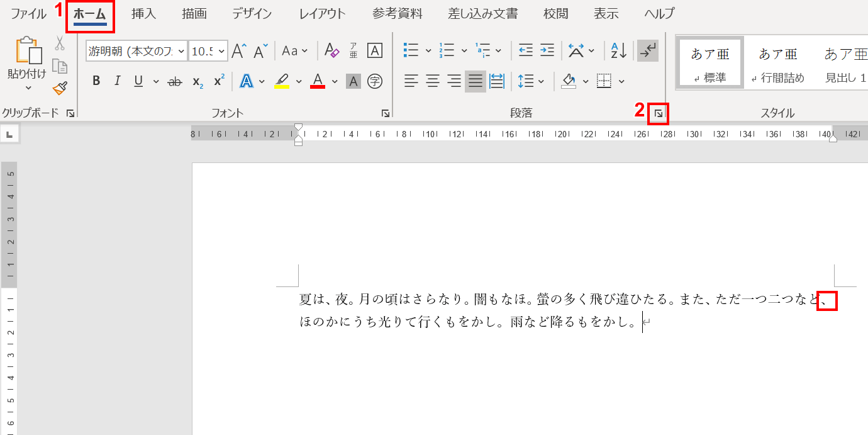868x435 pixels.
Task: Click the Cut scissors icon
Action: [x=60, y=43]
